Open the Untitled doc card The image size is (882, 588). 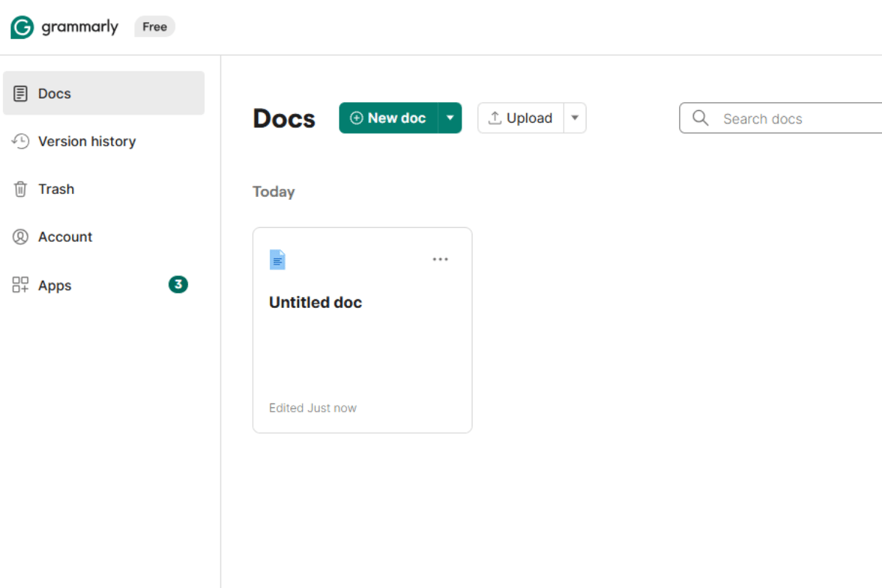(362, 329)
